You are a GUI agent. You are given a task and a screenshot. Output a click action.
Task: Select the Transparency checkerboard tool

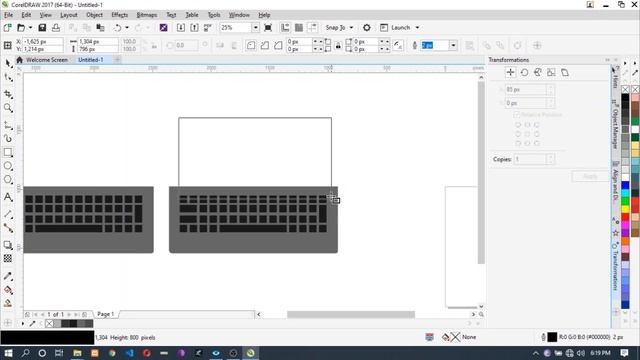coord(8,258)
